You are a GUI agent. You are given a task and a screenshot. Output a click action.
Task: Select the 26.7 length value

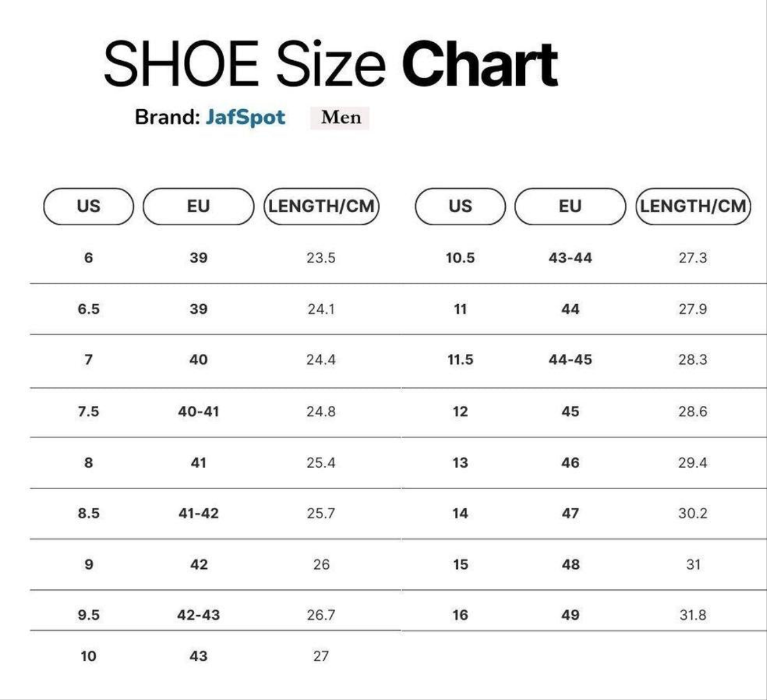[321, 615]
